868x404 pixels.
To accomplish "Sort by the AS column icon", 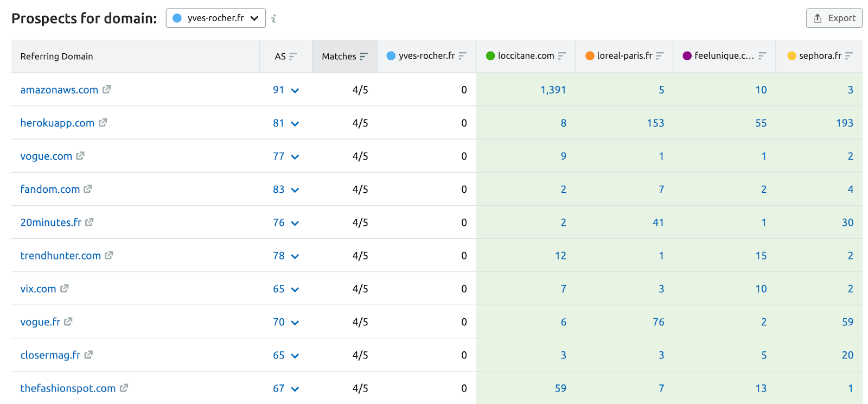I will (293, 56).
